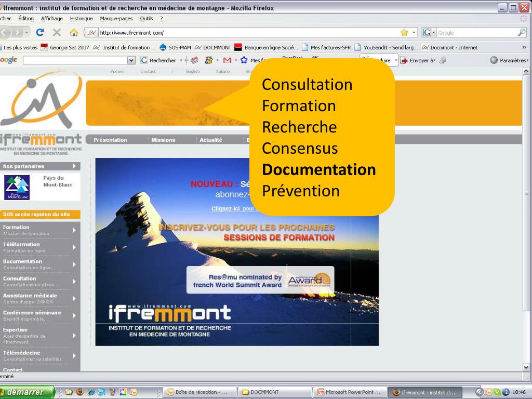
Task: Open Paramètres in Google toolbar
Action: coord(509,60)
